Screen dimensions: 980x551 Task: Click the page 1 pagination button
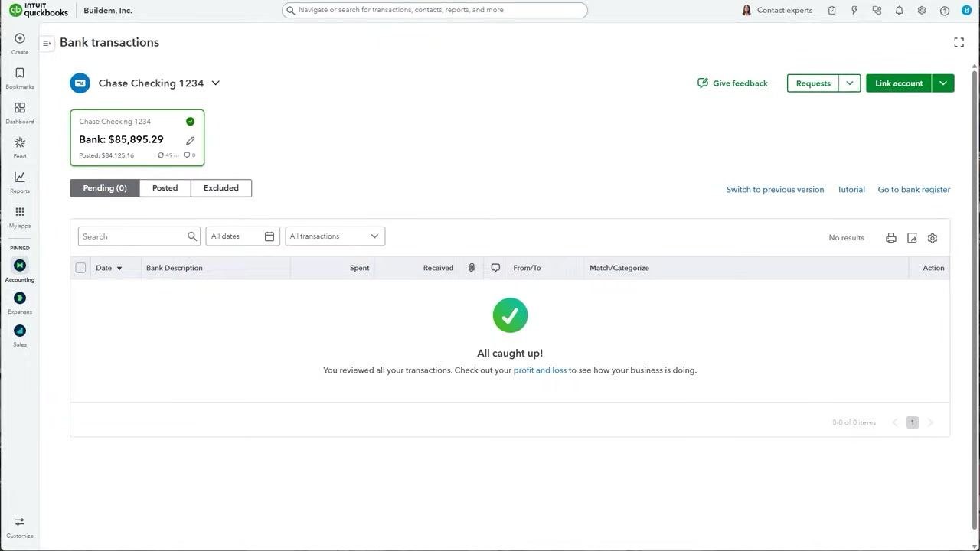click(912, 422)
